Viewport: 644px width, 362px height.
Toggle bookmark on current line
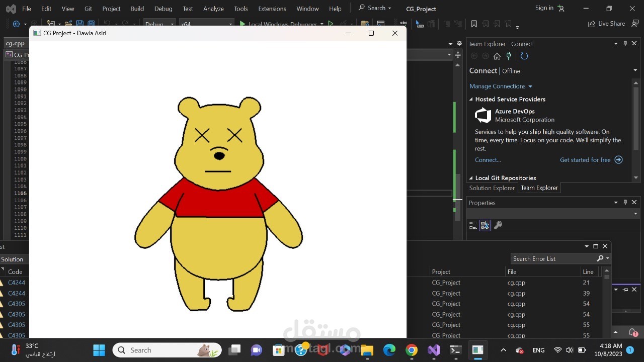474,24
